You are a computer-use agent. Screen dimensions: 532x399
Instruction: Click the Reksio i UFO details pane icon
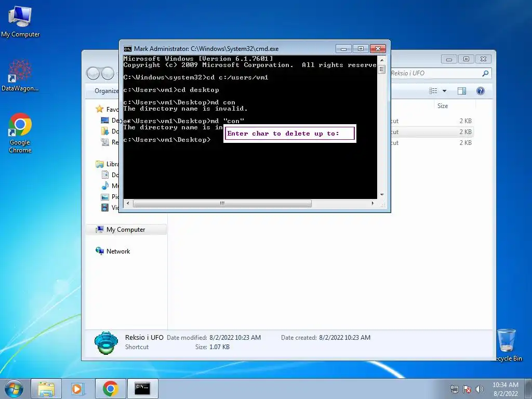[x=106, y=343]
